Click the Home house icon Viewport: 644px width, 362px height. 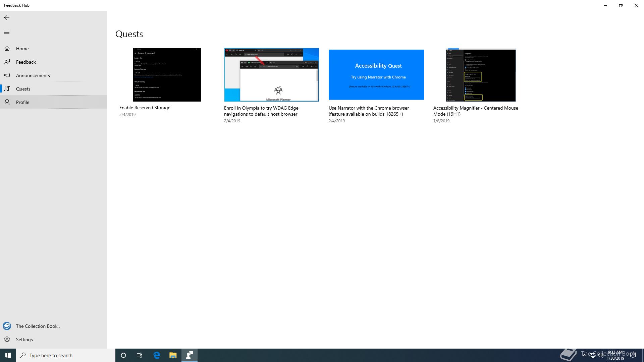coord(7,49)
